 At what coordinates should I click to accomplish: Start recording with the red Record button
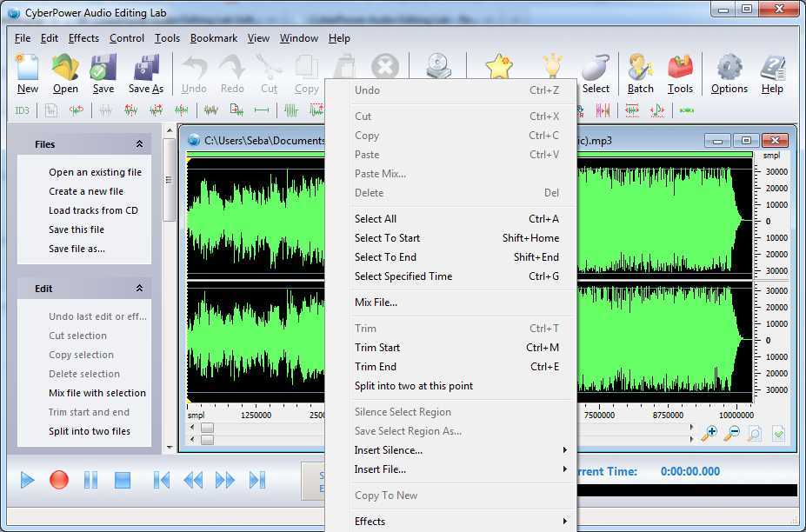coord(58,479)
